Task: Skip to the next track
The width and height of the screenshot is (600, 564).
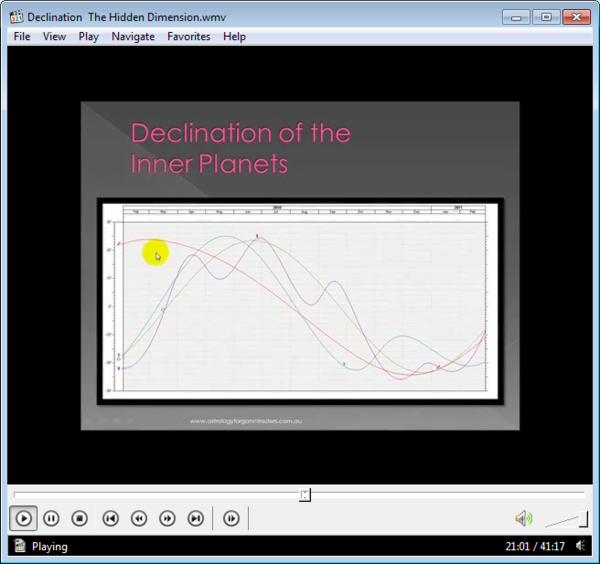Action: 196,518
